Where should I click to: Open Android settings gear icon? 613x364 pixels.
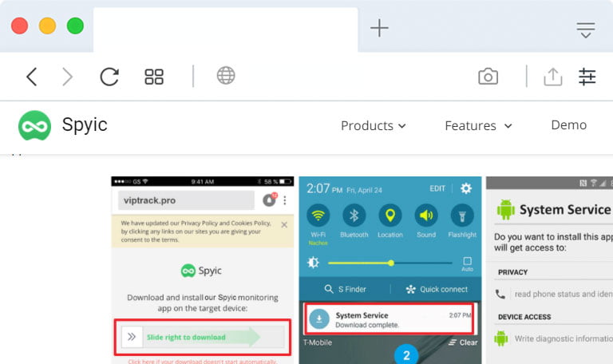(466, 188)
